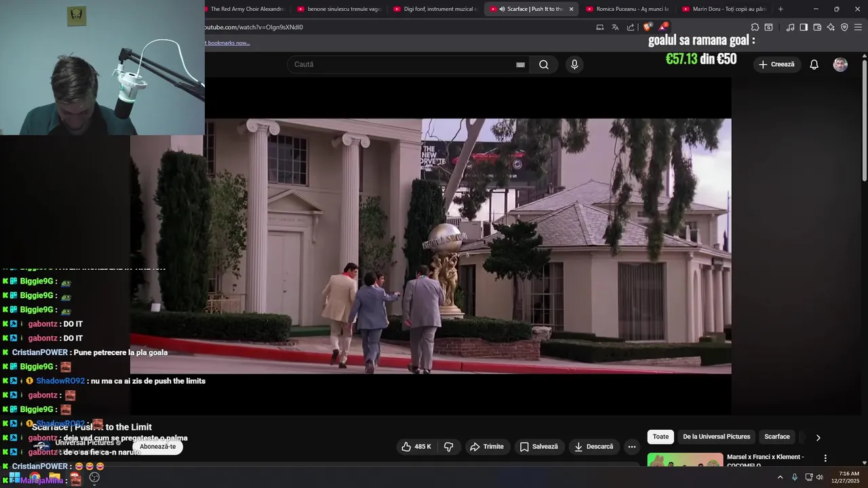Click the Abonează-te subscribe button
868x488 pixels.
[x=157, y=447]
